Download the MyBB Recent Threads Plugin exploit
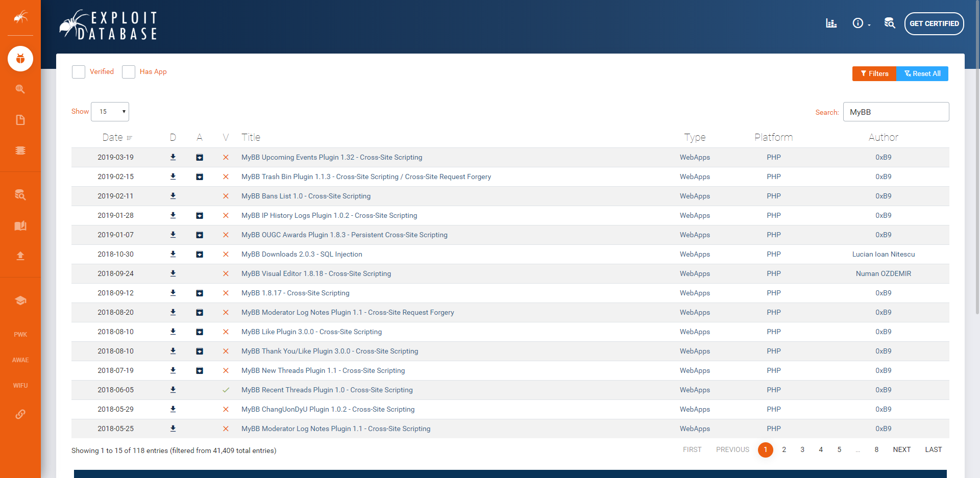This screenshot has height=478, width=980. point(173,390)
